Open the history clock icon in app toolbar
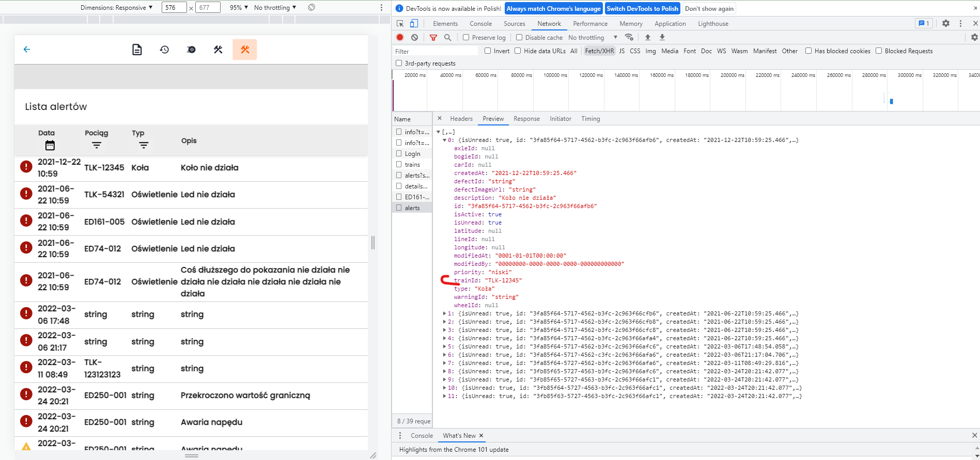 164,50
